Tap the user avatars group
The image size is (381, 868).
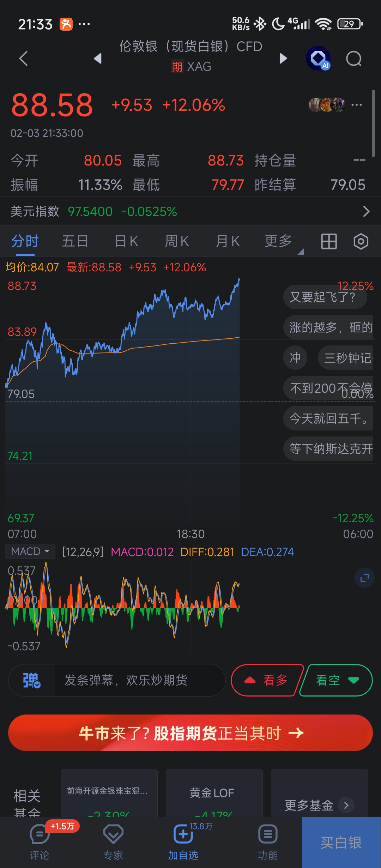coord(327,105)
